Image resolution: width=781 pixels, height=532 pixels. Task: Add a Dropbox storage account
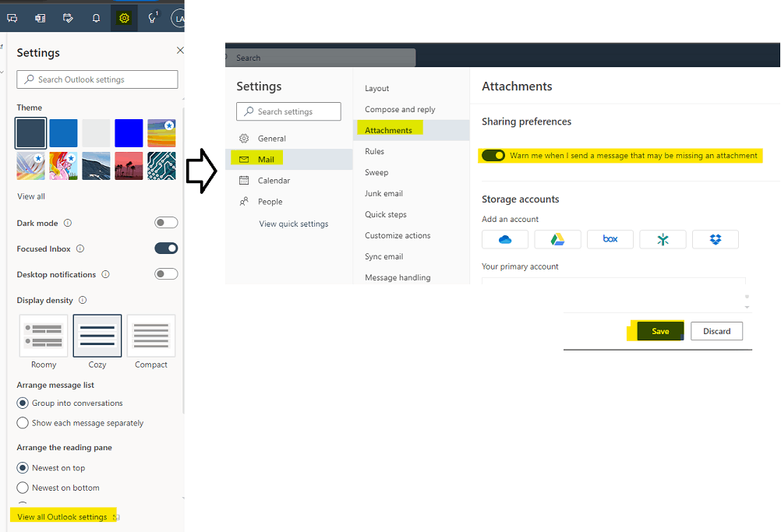[x=716, y=239]
